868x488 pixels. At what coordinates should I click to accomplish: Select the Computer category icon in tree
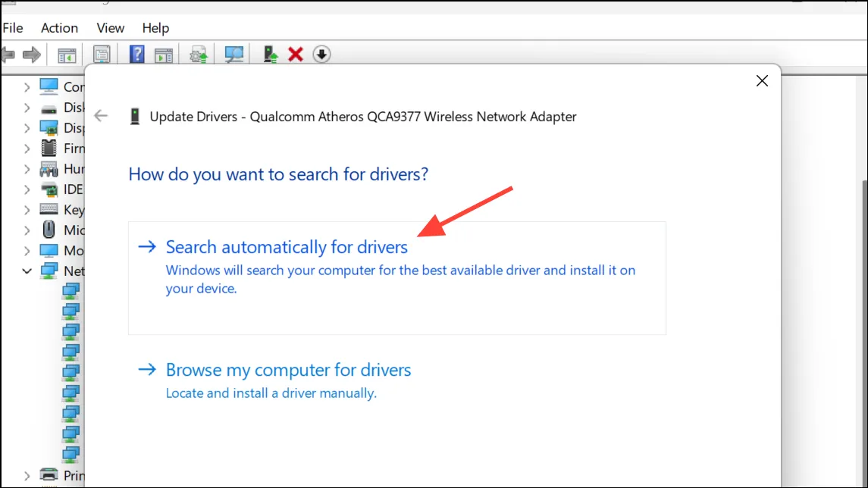pyautogui.click(x=49, y=86)
